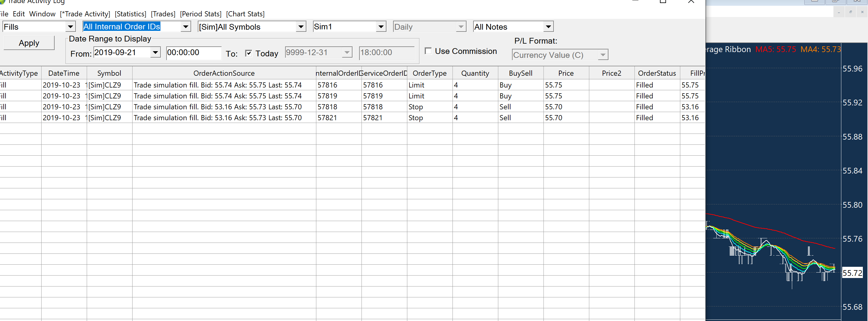868x321 pixels.
Task: Open the To date 9999-12-31 dropdown
Action: [x=347, y=52]
